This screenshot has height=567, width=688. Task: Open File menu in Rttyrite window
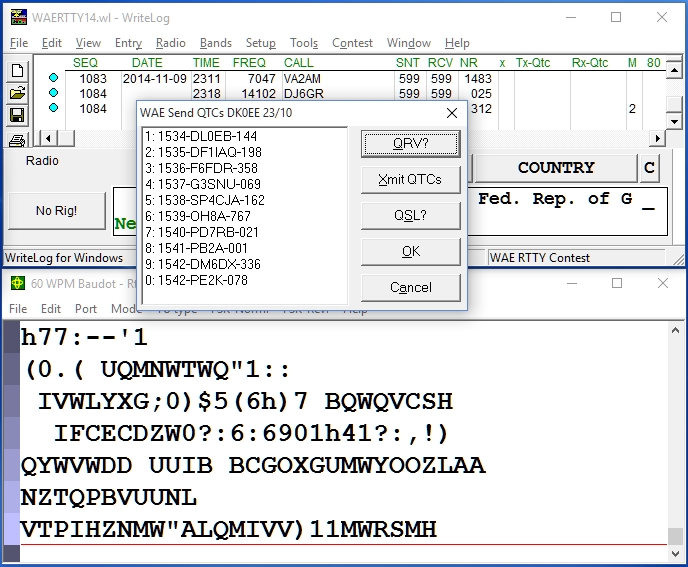[18, 309]
